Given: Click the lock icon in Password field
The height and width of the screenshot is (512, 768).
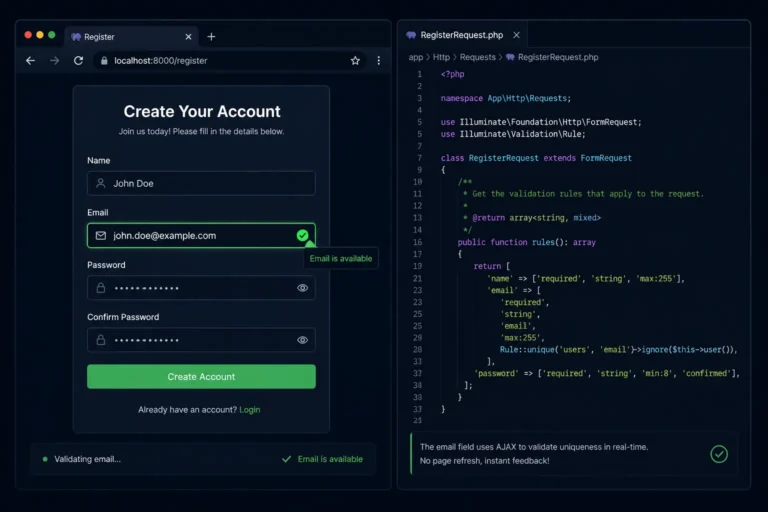Looking at the screenshot, I should pyautogui.click(x=100, y=288).
